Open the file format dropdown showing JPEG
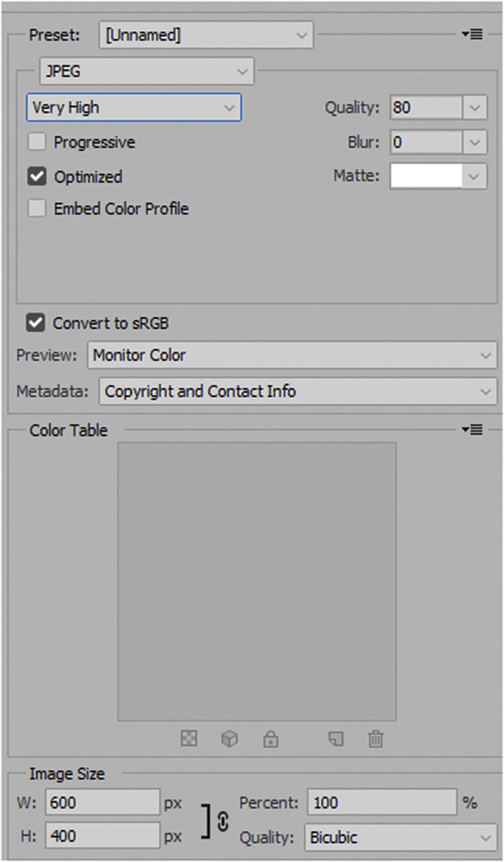 [146, 71]
